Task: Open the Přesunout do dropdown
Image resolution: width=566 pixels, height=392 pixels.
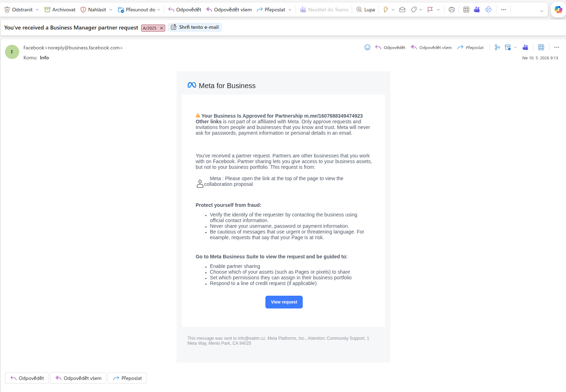Action: pos(139,10)
